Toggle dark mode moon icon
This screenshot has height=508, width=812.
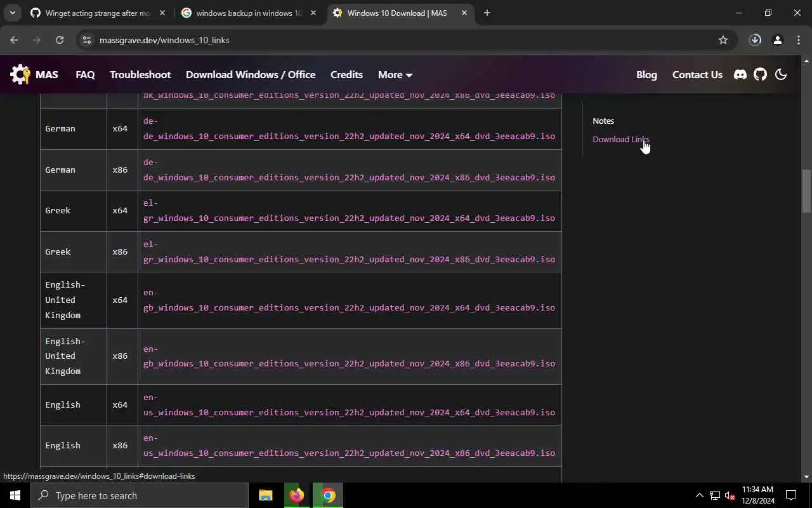[x=781, y=74]
